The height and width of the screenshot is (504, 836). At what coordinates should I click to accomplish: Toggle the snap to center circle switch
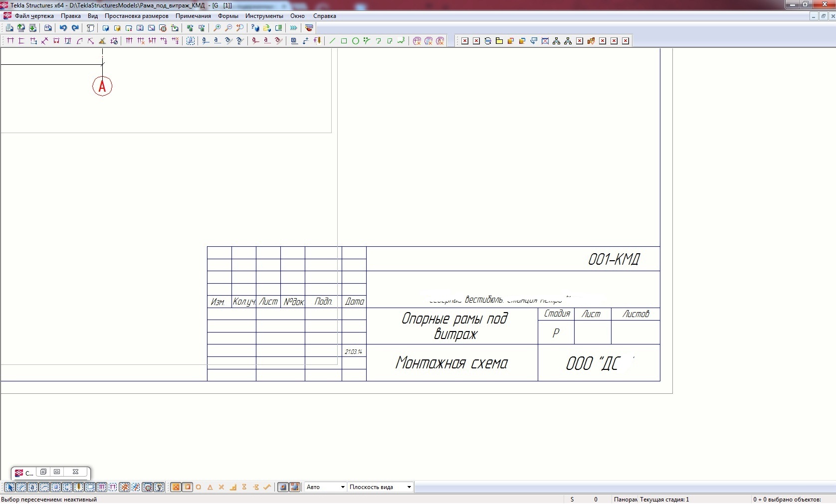(199, 488)
